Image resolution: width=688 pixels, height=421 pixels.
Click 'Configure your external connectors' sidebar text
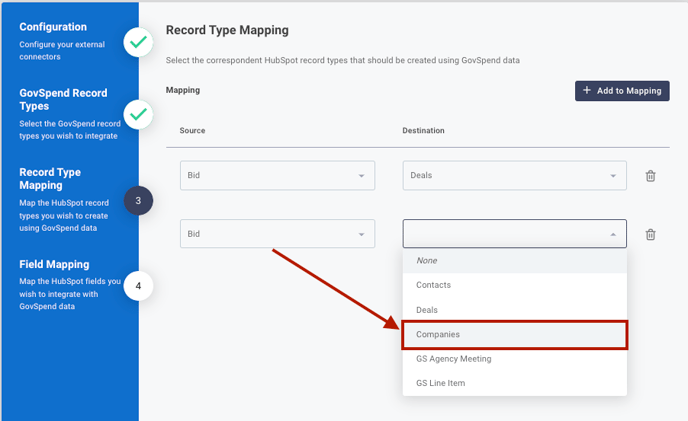coord(62,50)
